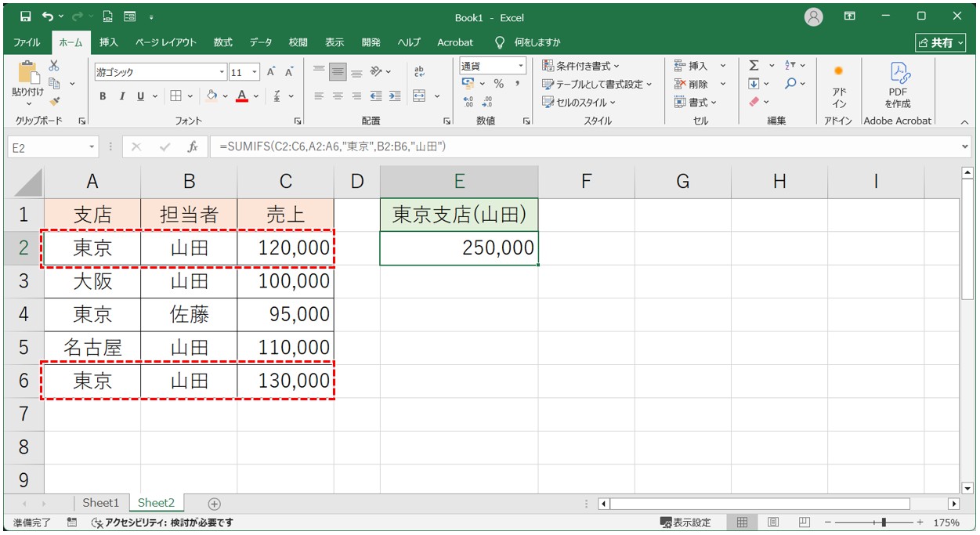
Task: Copy the selected cell
Action: (55, 84)
